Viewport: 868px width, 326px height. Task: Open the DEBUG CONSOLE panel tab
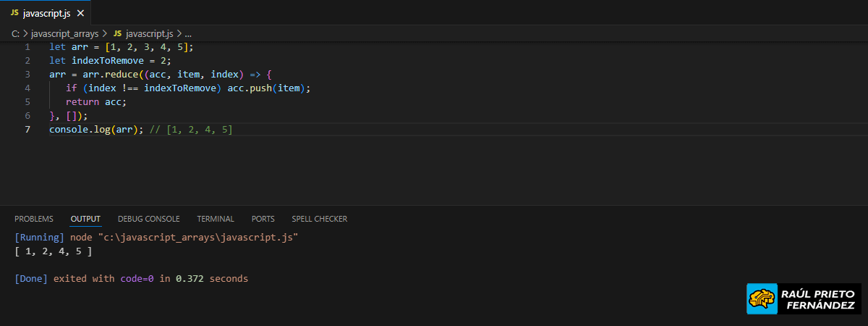148,219
